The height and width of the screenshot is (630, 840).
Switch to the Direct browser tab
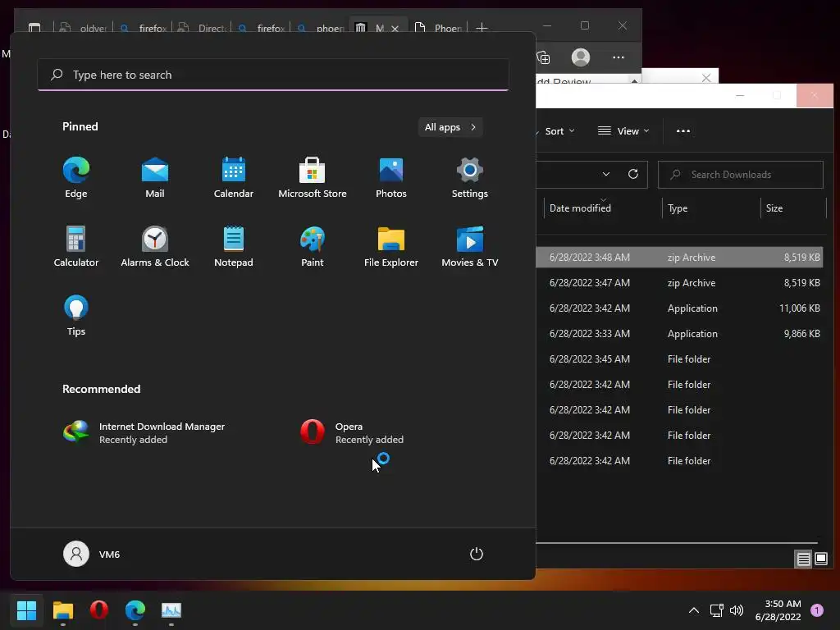tap(202, 28)
